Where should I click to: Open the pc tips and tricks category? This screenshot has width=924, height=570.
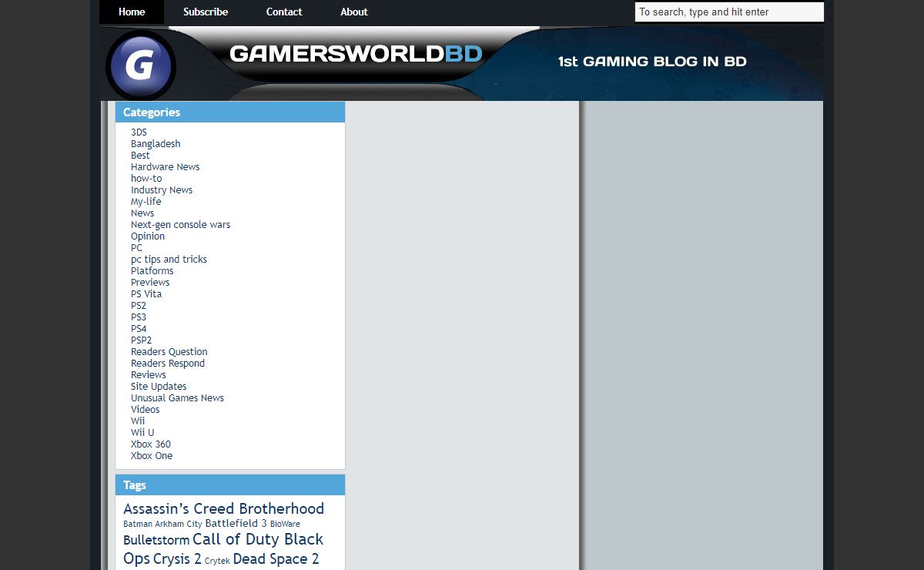[169, 260]
